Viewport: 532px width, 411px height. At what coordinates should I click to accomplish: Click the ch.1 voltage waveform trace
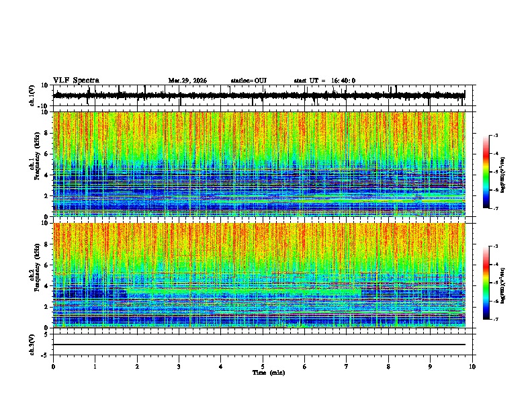click(x=259, y=95)
